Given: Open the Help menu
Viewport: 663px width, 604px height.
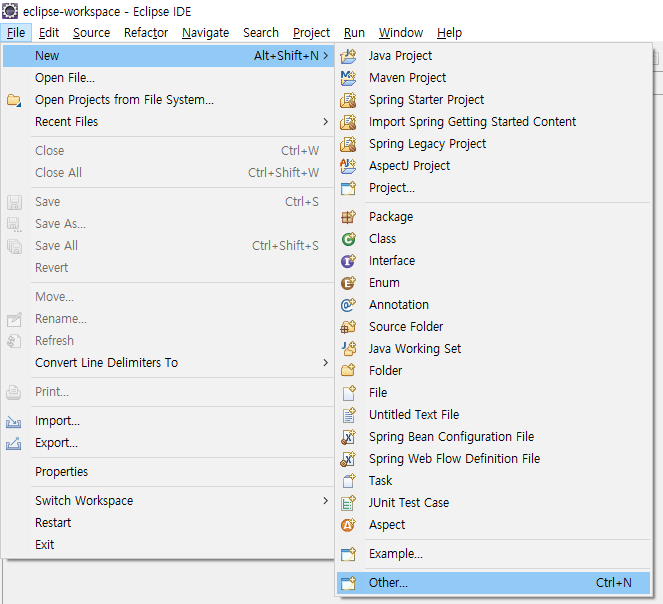Looking at the screenshot, I should click(449, 33).
